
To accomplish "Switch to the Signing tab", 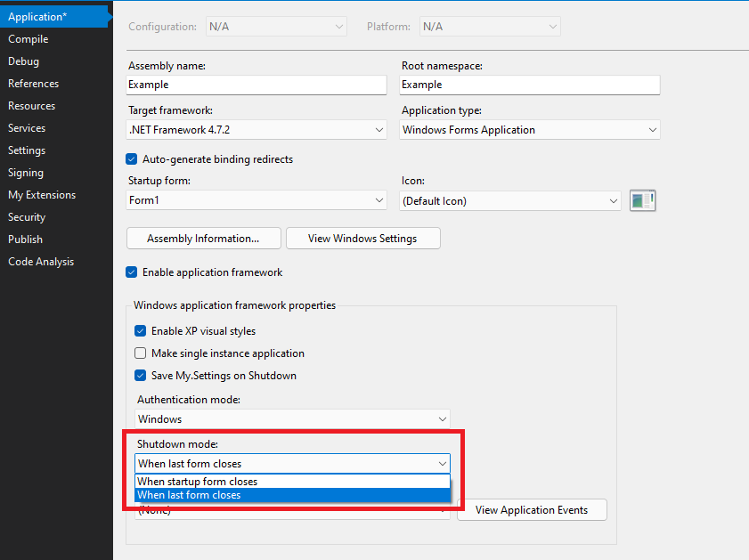I will 54,173.
